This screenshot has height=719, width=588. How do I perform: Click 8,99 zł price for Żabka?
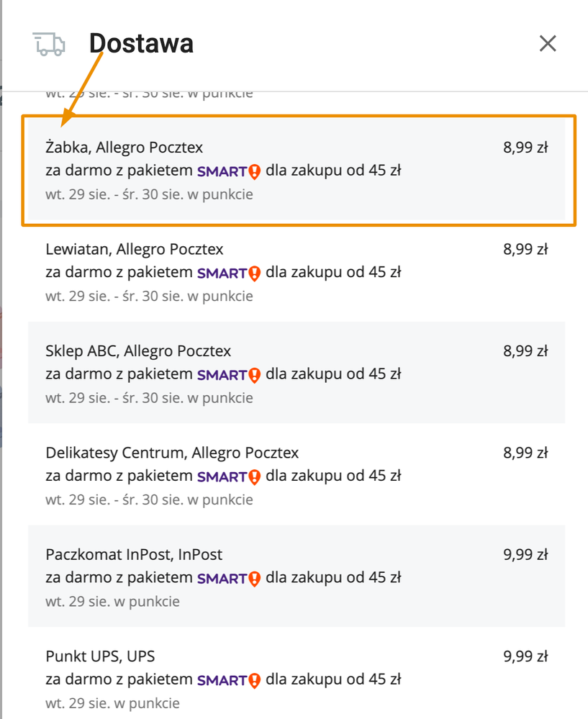tap(525, 148)
